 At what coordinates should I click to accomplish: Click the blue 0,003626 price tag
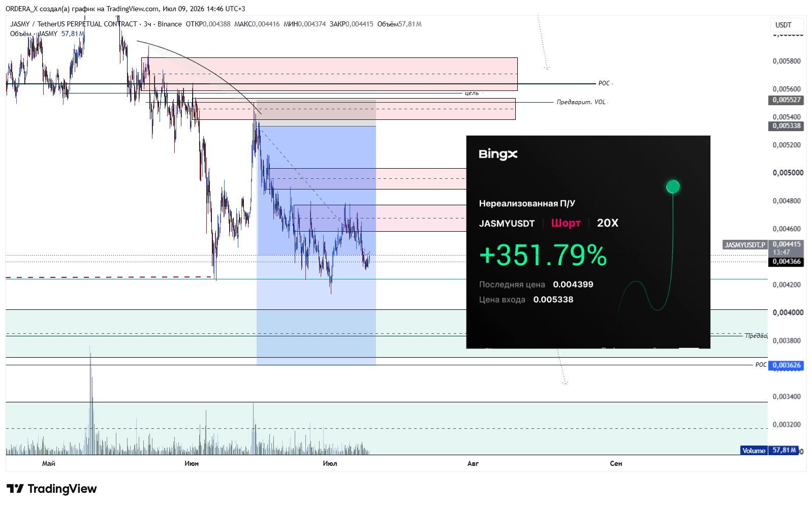[x=786, y=365]
